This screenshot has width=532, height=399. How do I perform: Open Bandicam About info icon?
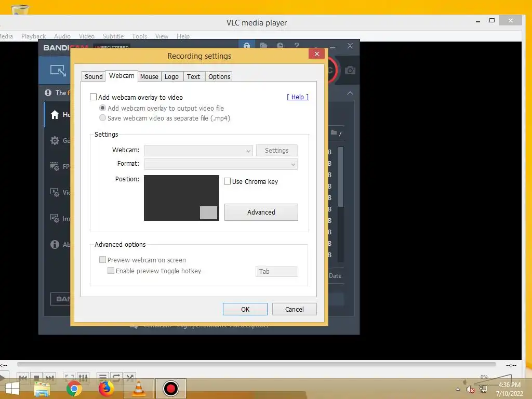55,244
